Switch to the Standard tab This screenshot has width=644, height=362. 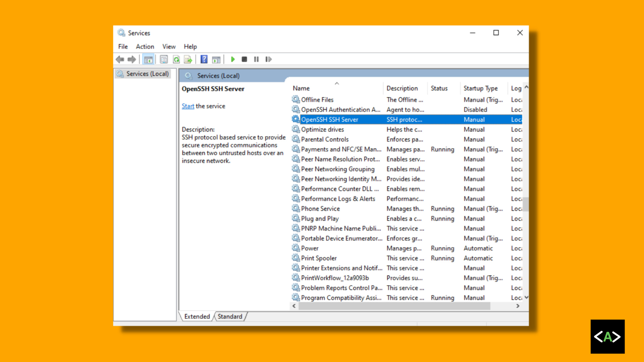(x=230, y=316)
